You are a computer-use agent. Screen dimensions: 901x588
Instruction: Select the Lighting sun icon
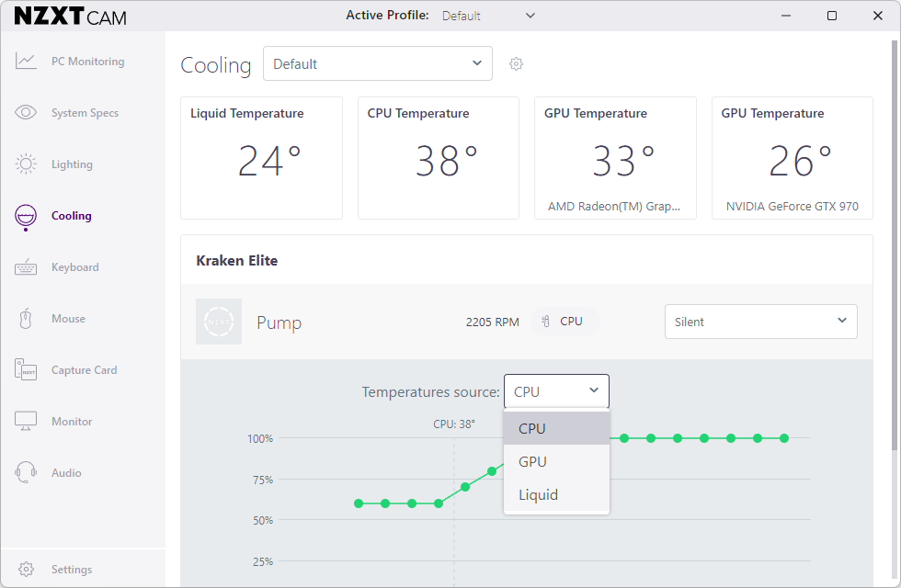pyautogui.click(x=26, y=164)
